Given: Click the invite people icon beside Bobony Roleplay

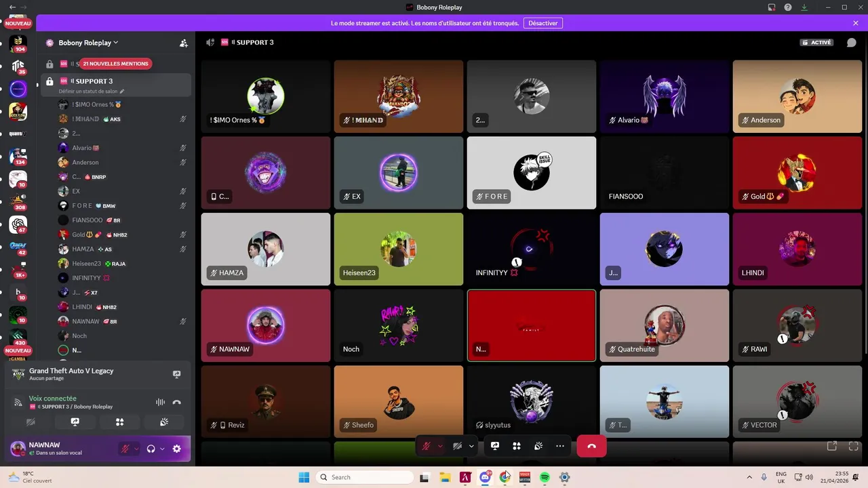Looking at the screenshot, I should 183,43.
